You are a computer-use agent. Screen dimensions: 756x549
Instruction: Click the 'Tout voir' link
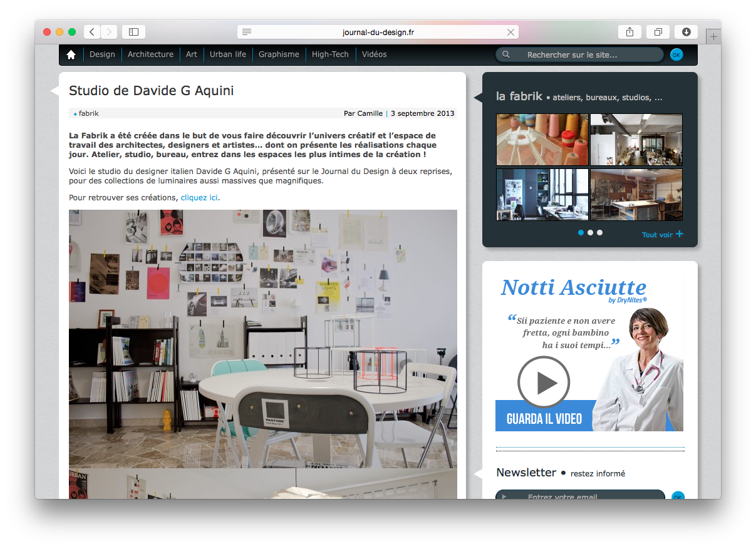click(657, 235)
